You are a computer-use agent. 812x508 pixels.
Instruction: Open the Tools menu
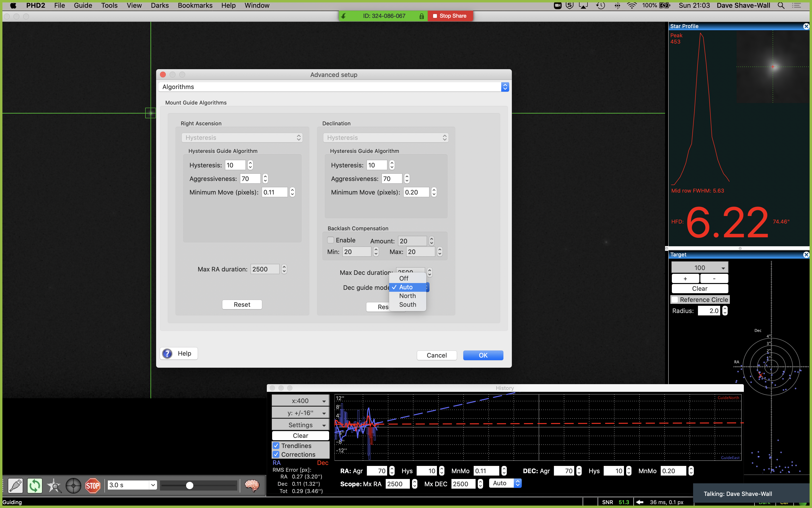pyautogui.click(x=109, y=5)
